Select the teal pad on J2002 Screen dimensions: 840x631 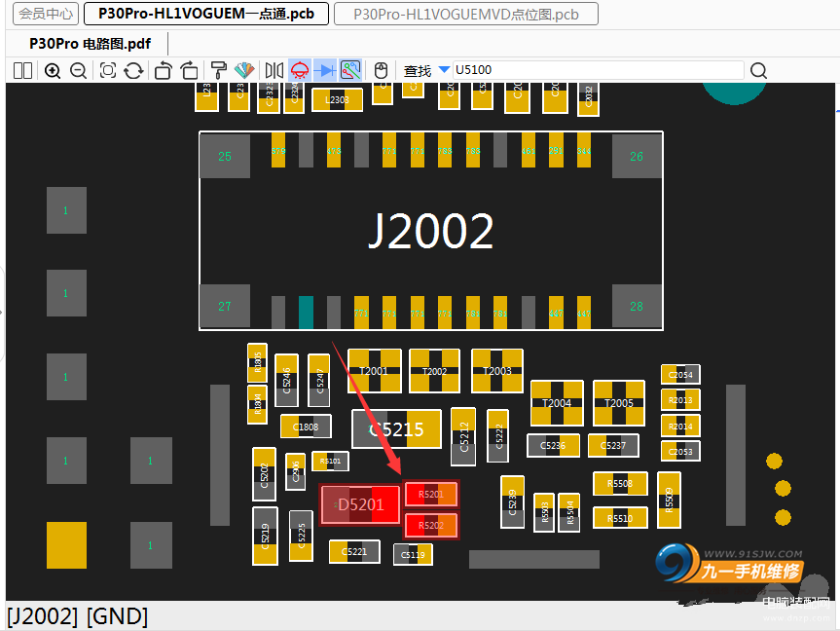(x=306, y=312)
